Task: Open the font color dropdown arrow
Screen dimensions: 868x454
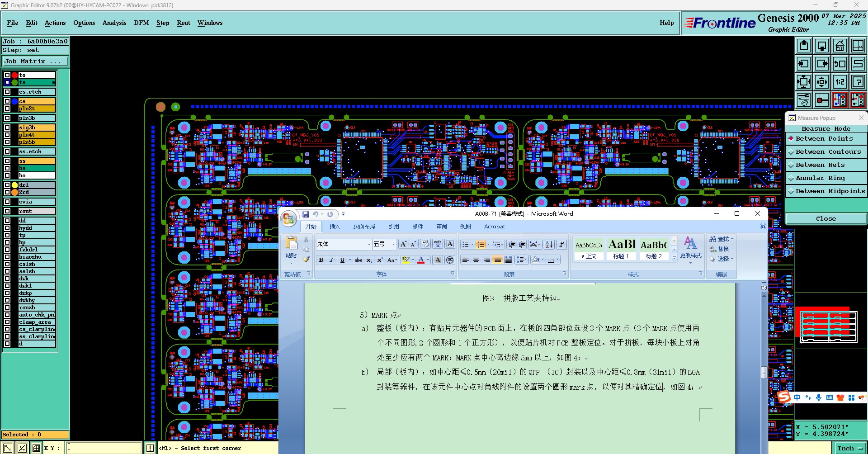Action: click(x=428, y=260)
